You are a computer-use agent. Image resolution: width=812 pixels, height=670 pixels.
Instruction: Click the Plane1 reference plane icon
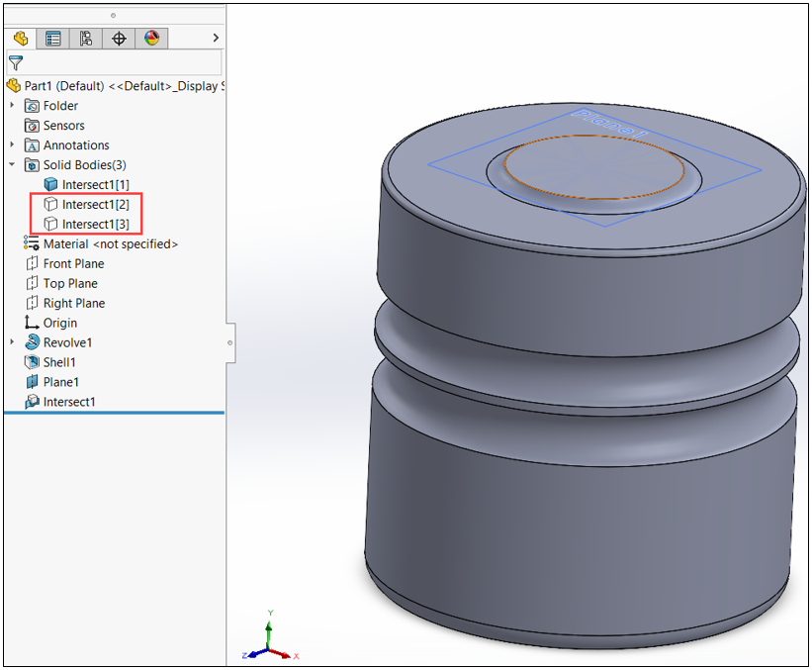[x=31, y=381]
